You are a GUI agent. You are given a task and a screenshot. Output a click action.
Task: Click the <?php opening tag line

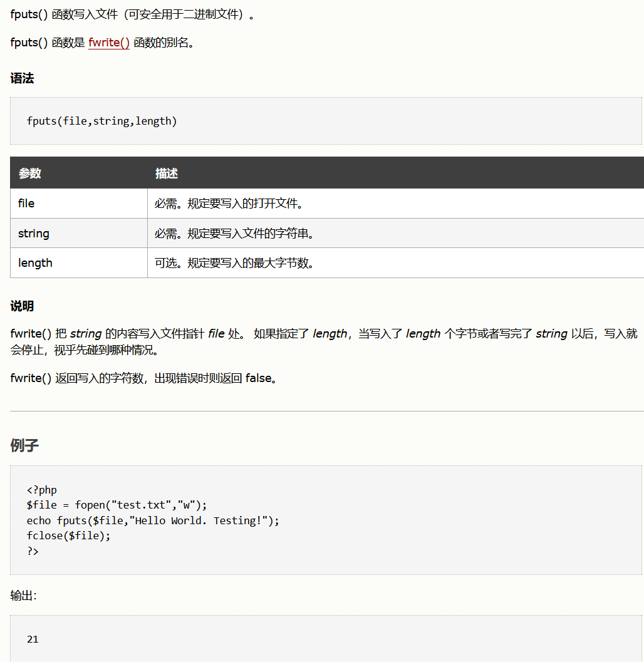pyautogui.click(x=42, y=490)
